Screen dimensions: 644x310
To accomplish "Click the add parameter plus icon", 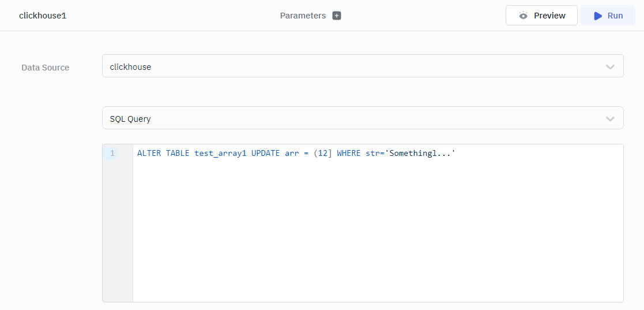I will pyautogui.click(x=337, y=16).
